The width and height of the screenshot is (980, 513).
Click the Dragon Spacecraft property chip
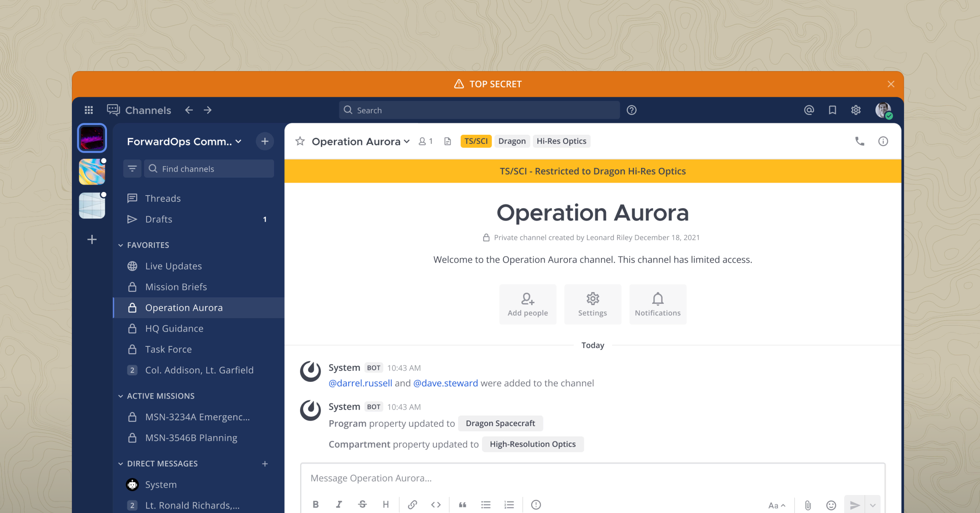500,423
